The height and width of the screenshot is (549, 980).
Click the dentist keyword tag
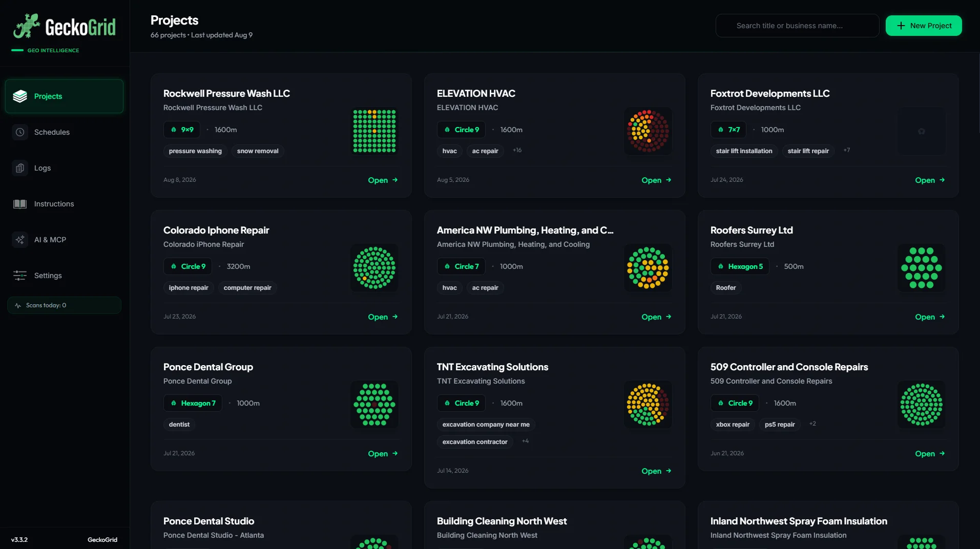coord(179,425)
